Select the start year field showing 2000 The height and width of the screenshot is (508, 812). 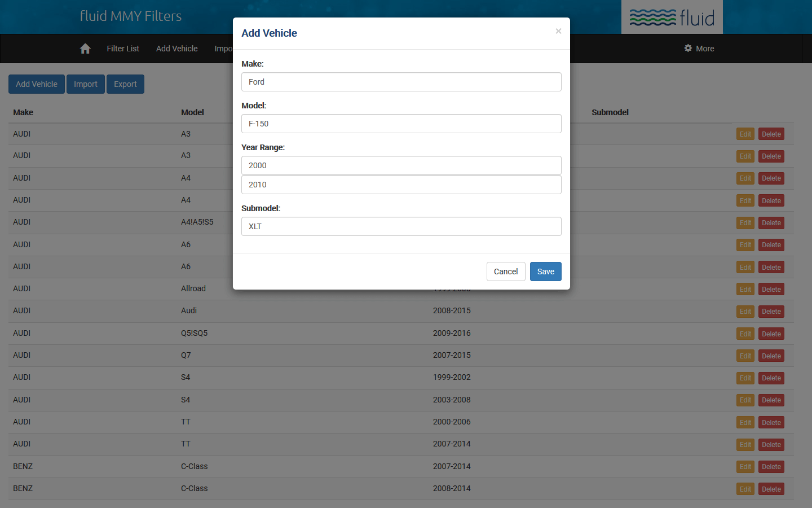[401, 165]
